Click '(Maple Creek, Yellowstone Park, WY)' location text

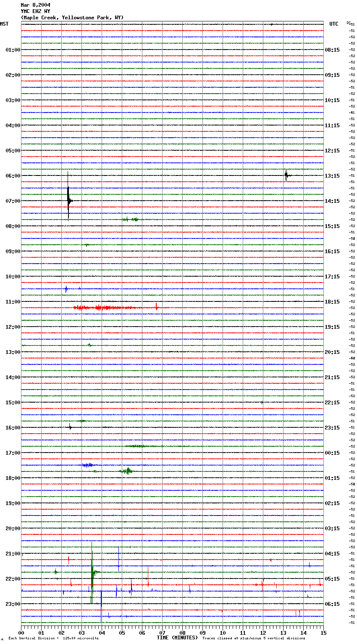[x=72, y=18]
